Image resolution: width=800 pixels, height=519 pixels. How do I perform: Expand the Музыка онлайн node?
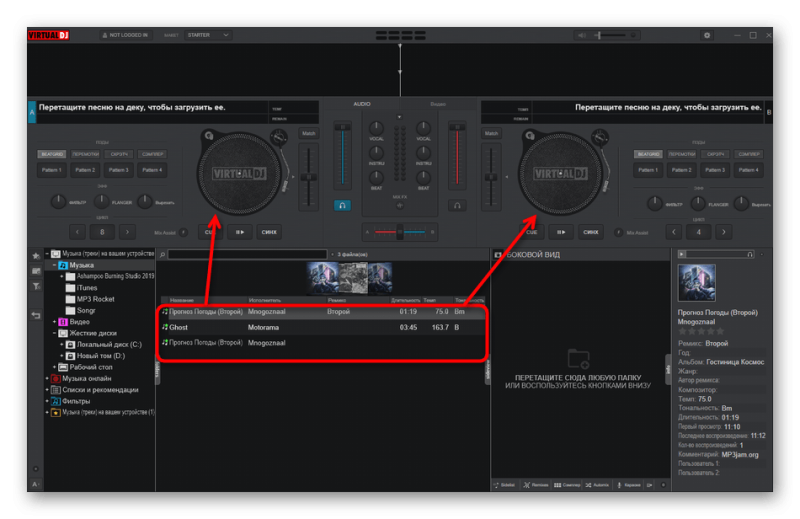[x=47, y=379]
